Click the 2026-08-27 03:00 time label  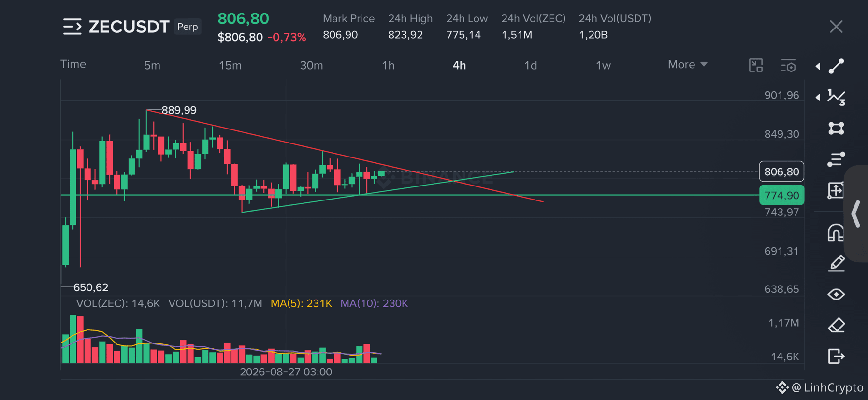(286, 372)
